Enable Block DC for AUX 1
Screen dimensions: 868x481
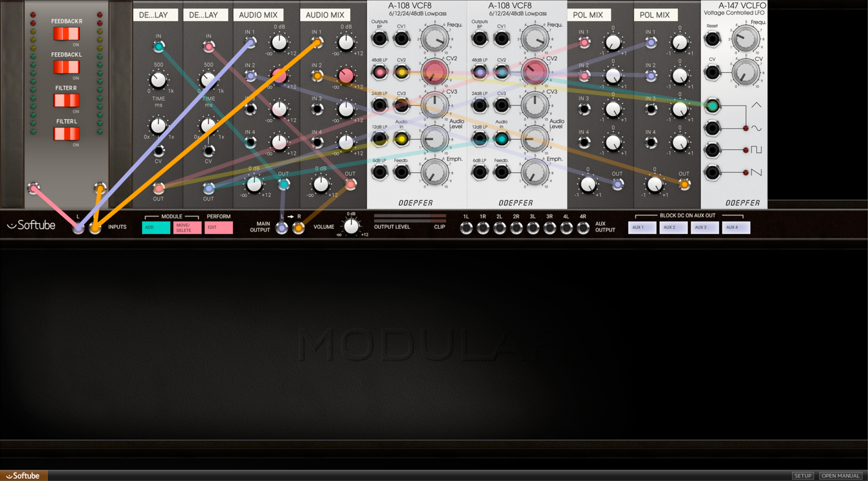point(642,227)
